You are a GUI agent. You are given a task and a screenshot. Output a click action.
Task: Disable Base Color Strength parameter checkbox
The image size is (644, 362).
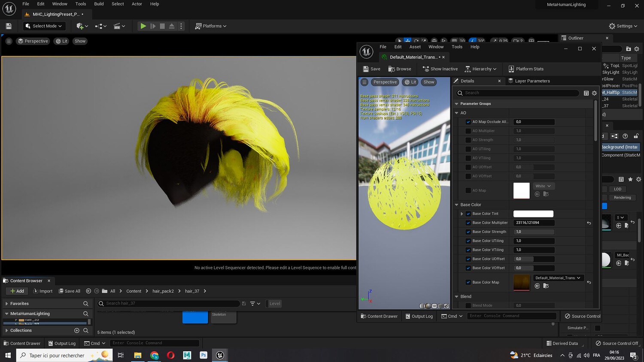468,232
